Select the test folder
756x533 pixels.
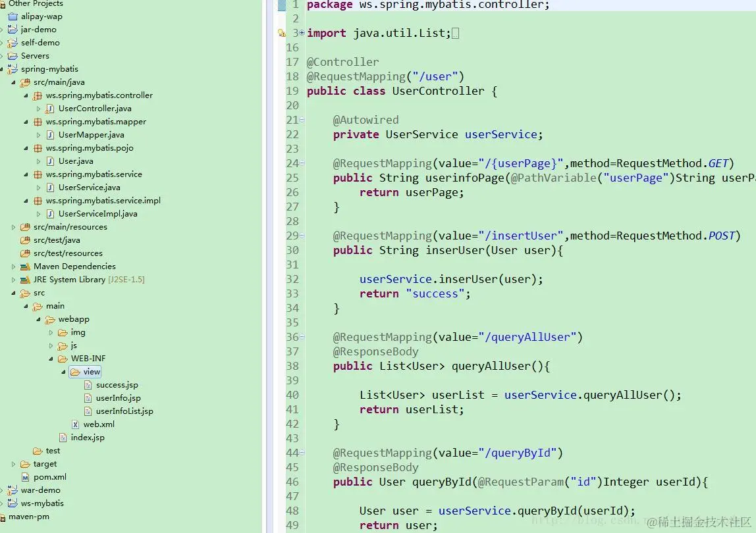click(x=53, y=451)
